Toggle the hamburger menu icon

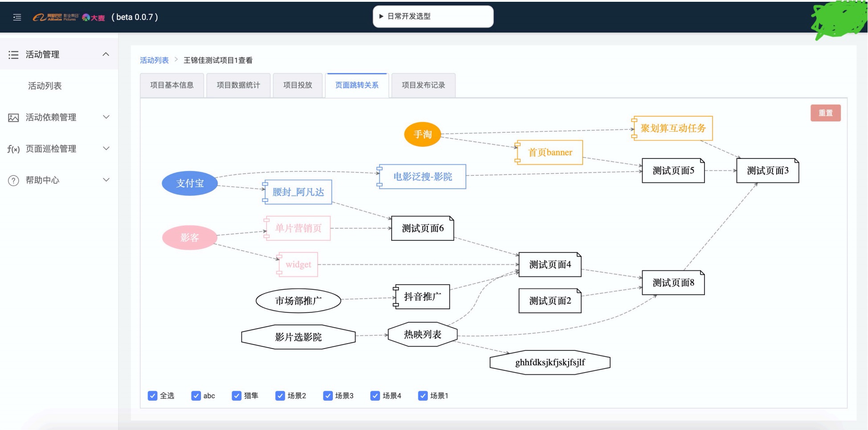click(17, 17)
